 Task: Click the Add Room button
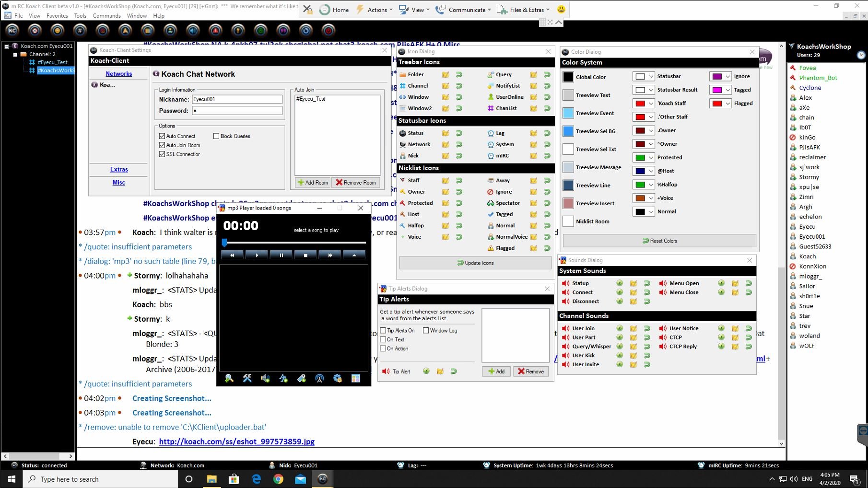pos(313,182)
